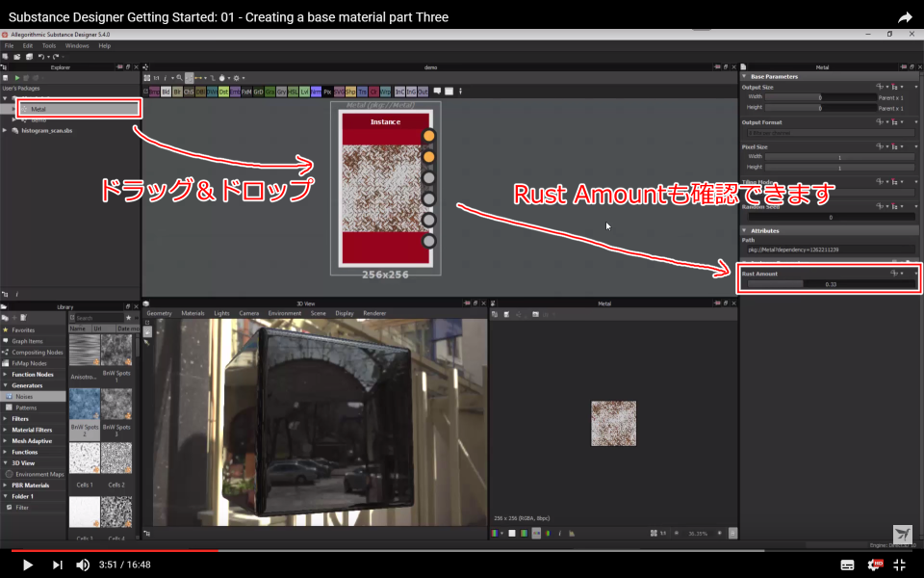The width and height of the screenshot is (924, 578).
Task: Reset graph zoom to 1:1
Action: click(156, 78)
